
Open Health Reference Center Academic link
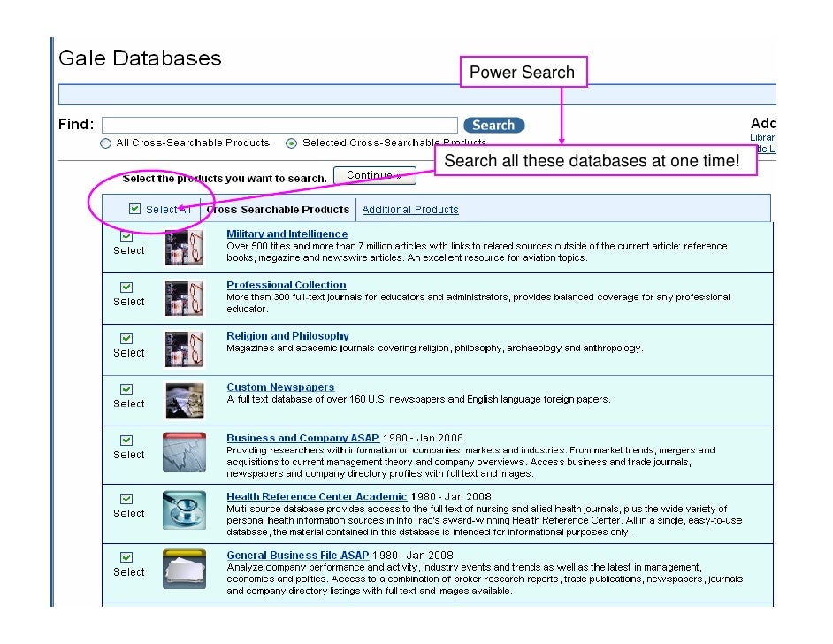click(x=317, y=496)
